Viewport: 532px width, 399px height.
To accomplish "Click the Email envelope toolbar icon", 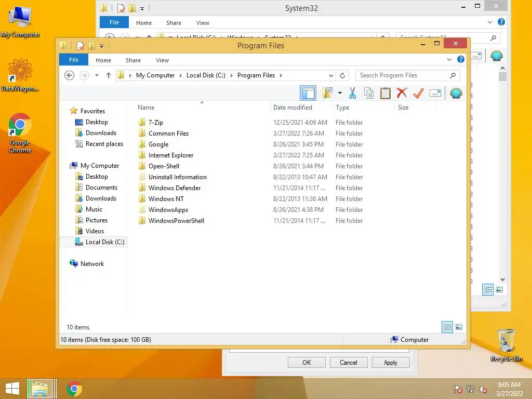I will coord(435,93).
